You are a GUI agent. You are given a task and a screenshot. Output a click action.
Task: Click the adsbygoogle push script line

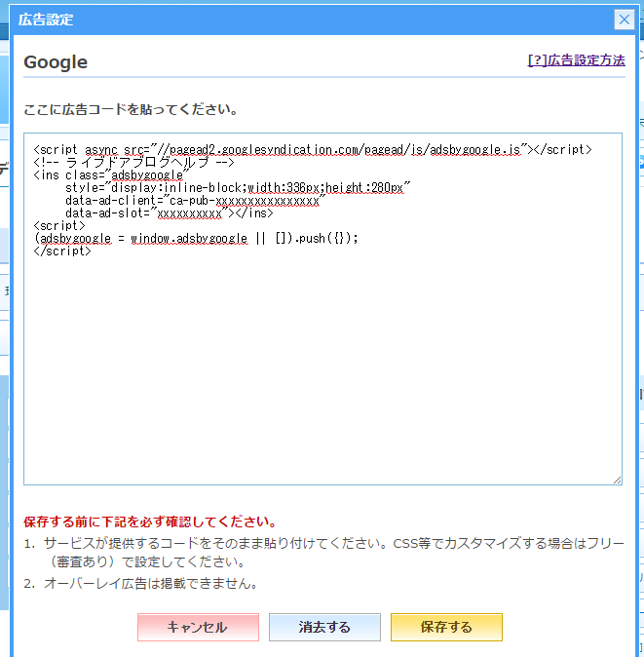coord(196,239)
